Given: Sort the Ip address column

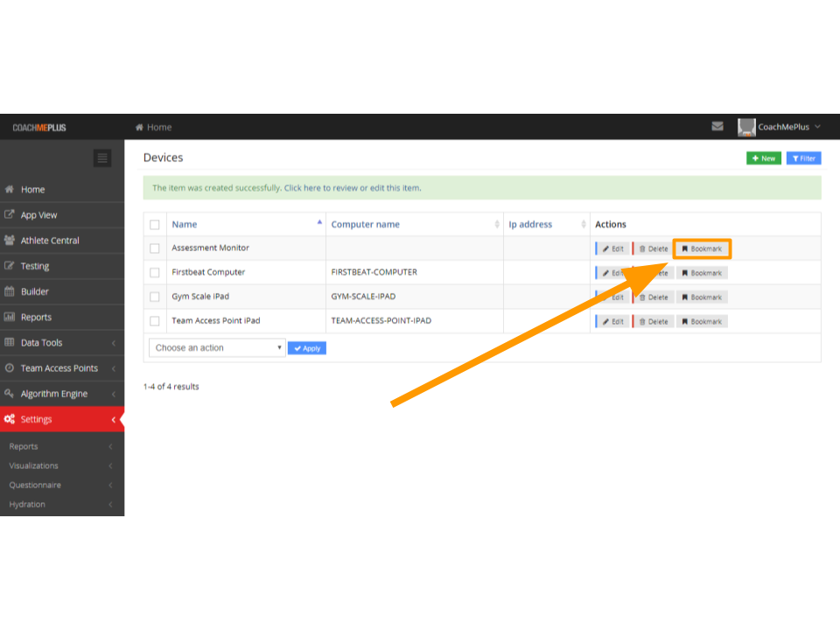Looking at the screenshot, I should pyautogui.click(x=584, y=225).
